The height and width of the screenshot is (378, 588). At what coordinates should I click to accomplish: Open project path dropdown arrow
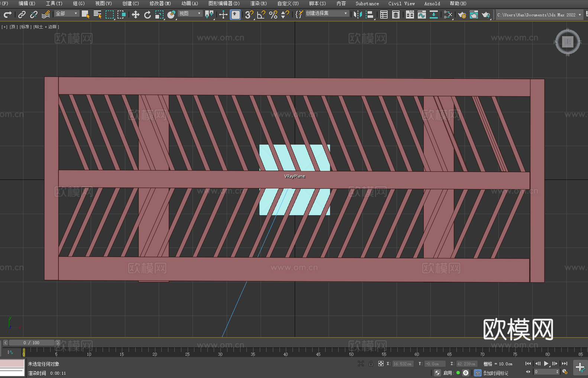coord(580,15)
